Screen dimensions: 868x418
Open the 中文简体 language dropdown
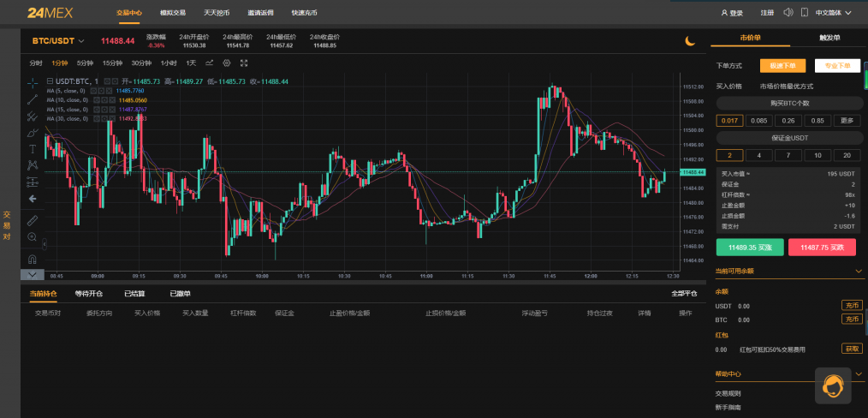[x=834, y=13]
